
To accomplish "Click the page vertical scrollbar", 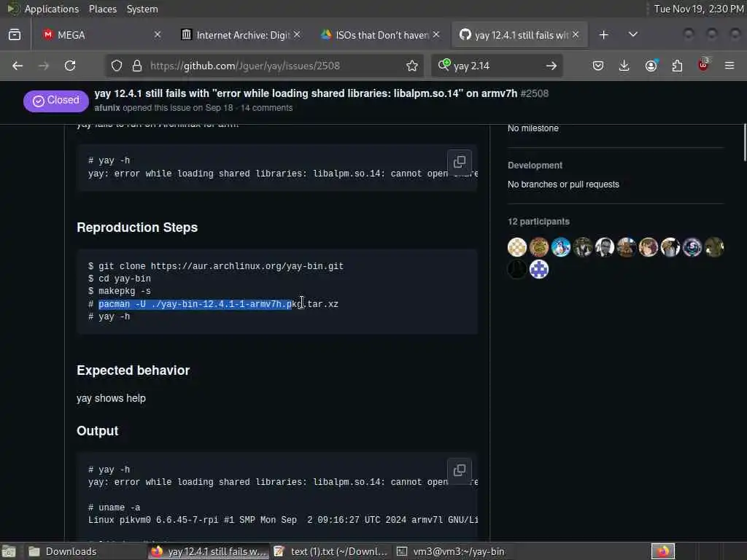I will 744,143.
